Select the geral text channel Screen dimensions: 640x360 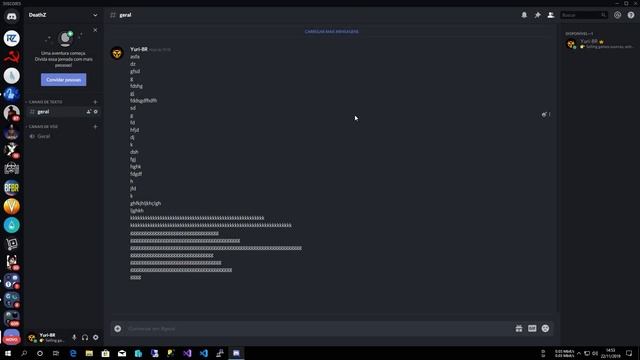click(63, 112)
